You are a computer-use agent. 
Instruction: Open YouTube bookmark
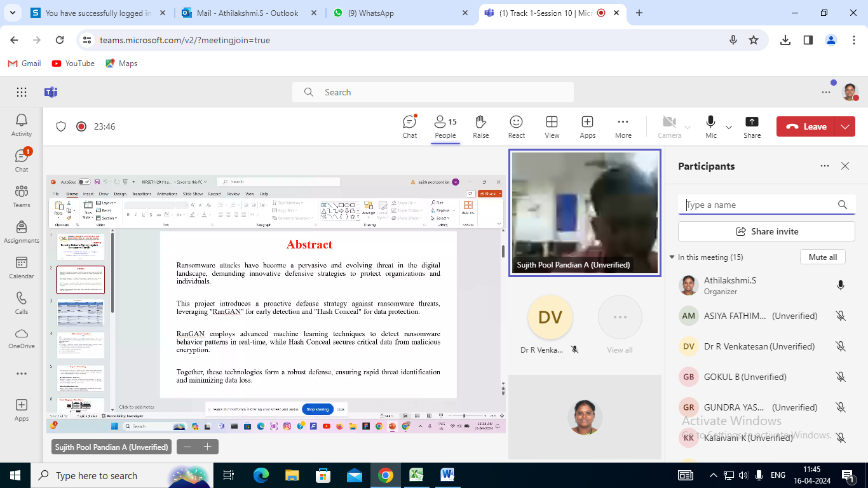click(73, 64)
